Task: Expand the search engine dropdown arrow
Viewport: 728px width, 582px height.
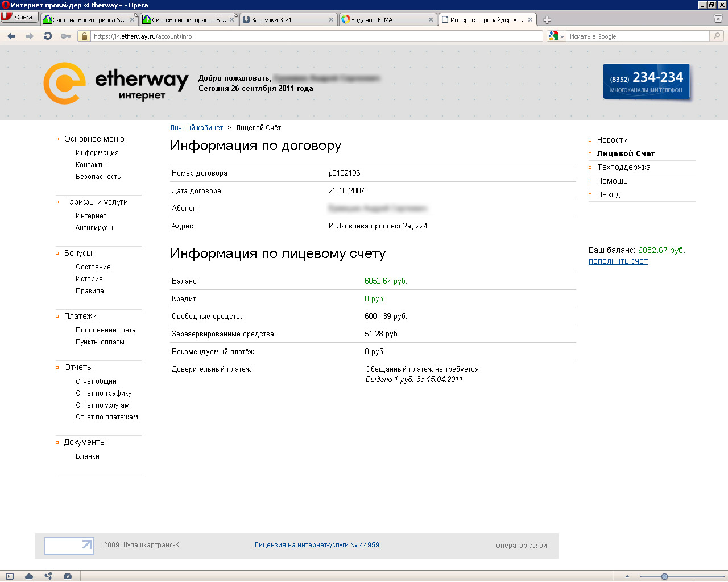Action: [562, 36]
